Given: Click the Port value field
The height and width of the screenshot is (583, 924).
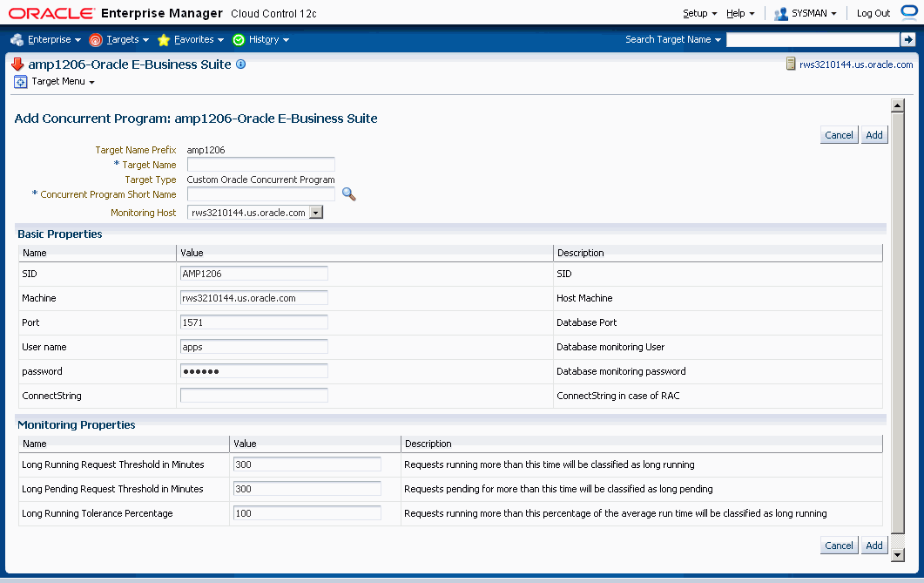Looking at the screenshot, I should click(254, 322).
